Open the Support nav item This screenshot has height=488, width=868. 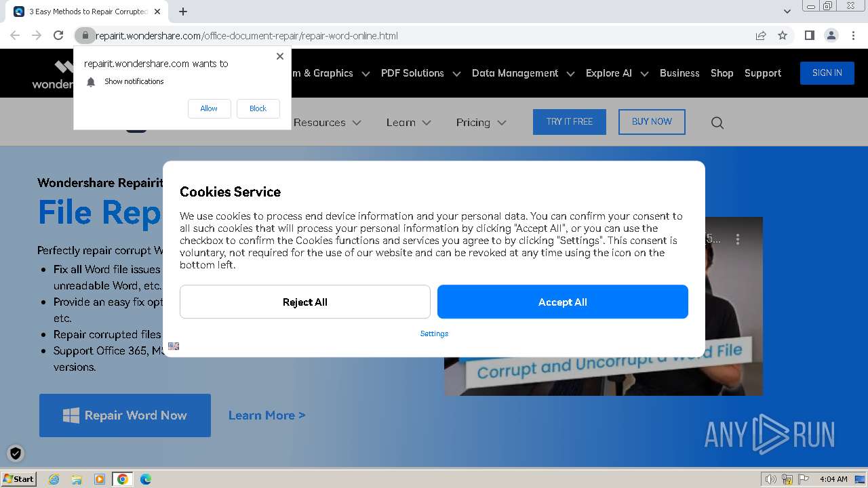[763, 73]
